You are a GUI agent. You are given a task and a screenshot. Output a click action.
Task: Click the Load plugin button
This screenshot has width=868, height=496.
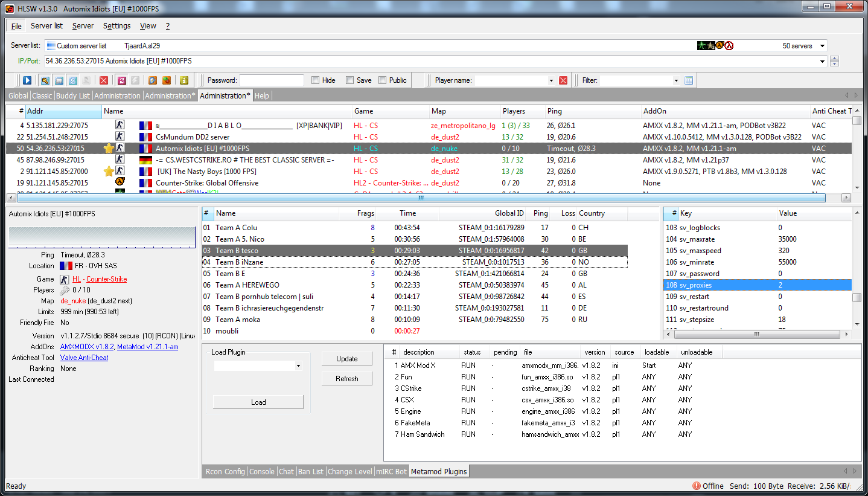click(258, 402)
